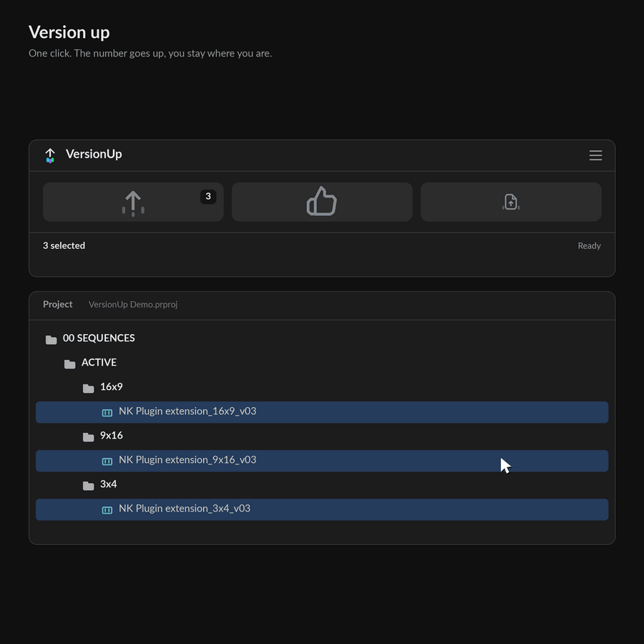Click the document upload icon button
The width and height of the screenshot is (644, 644).
[x=511, y=202]
